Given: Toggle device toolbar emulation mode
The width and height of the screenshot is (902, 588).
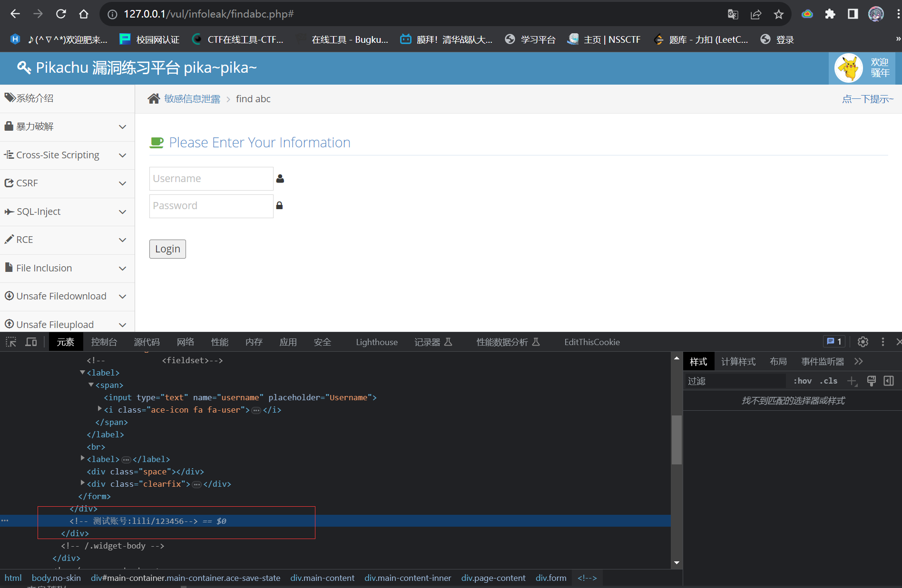Looking at the screenshot, I should click(x=31, y=342).
